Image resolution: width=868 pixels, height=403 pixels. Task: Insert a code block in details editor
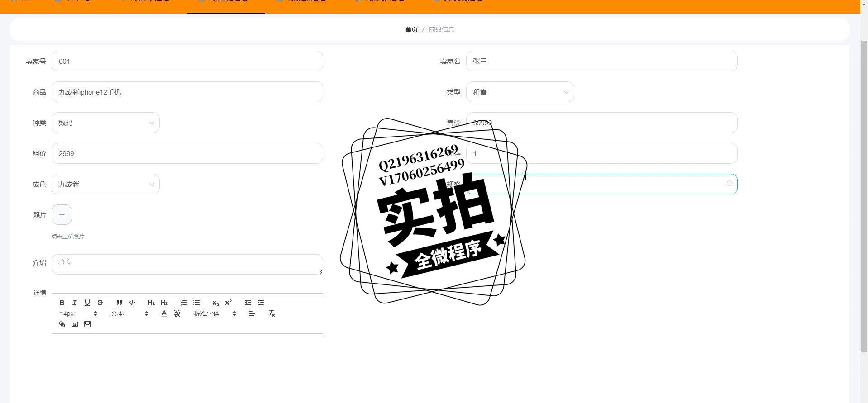coord(132,303)
